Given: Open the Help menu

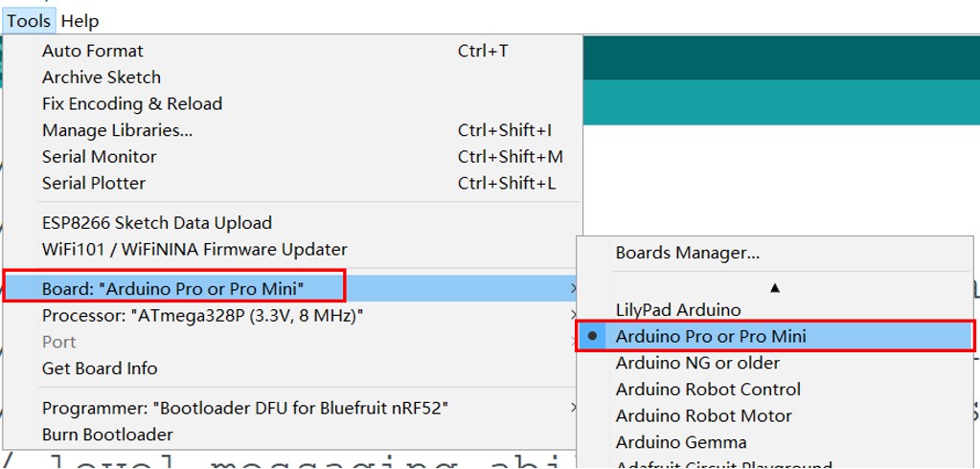Looking at the screenshot, I should click(x=80, y=21).
